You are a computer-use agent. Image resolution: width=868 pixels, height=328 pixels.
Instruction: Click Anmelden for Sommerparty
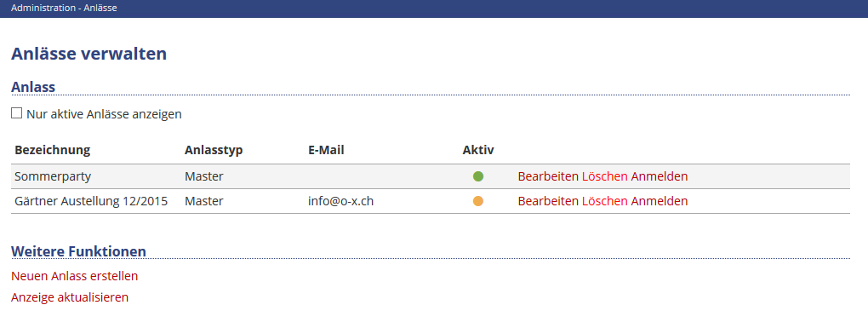660,176
